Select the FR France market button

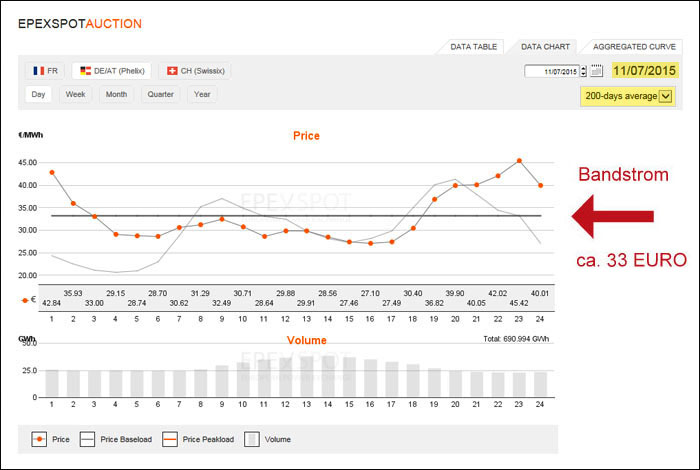45,71
